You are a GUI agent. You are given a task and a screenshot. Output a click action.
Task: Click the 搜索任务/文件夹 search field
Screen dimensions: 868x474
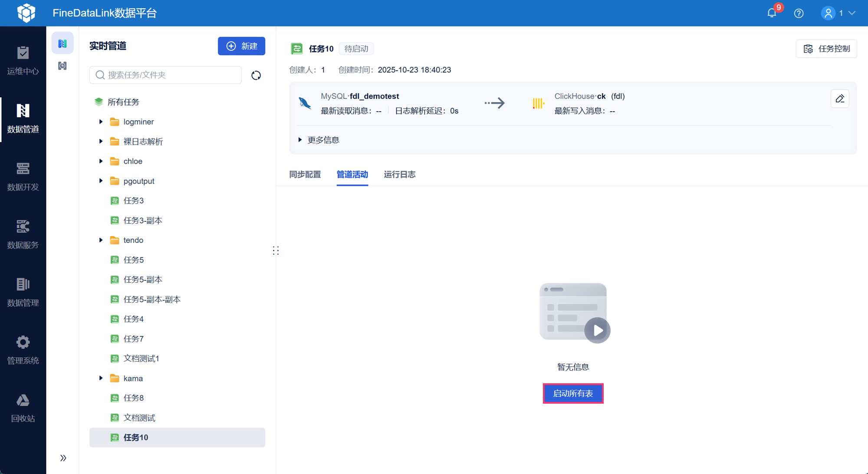[x=165, y=75]
